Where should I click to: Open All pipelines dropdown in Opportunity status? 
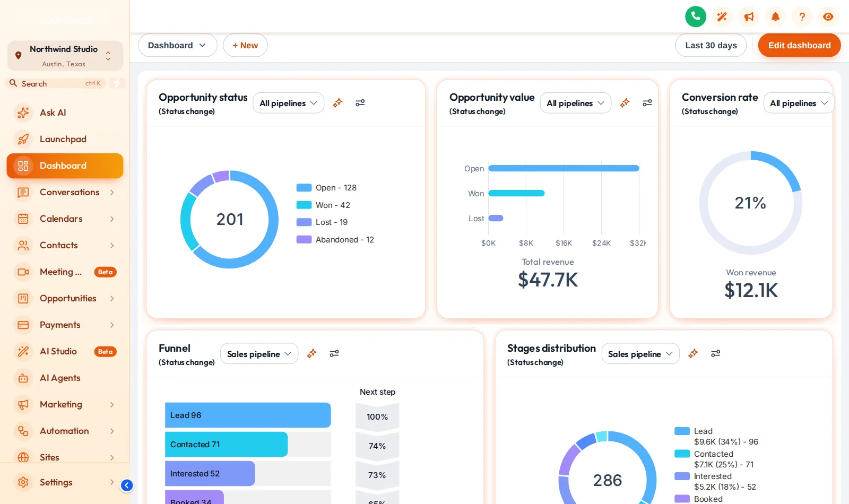(x=288, y=103)
